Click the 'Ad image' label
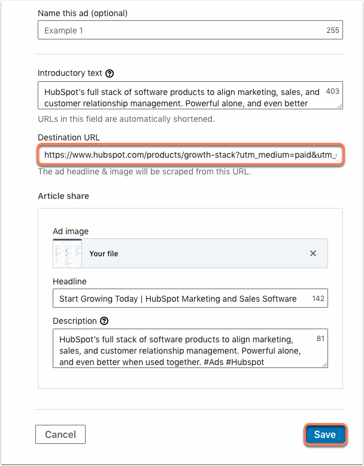The image size is (364, 466). tap(71, 231)
